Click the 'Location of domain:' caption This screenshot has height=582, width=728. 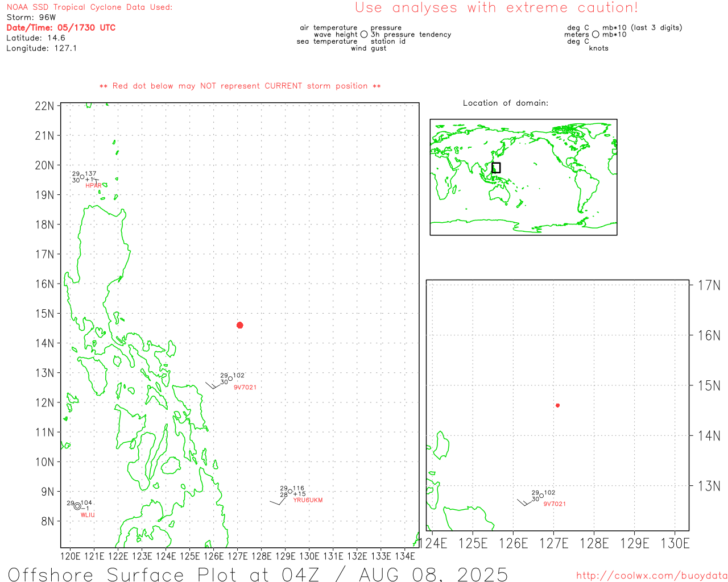506,103
